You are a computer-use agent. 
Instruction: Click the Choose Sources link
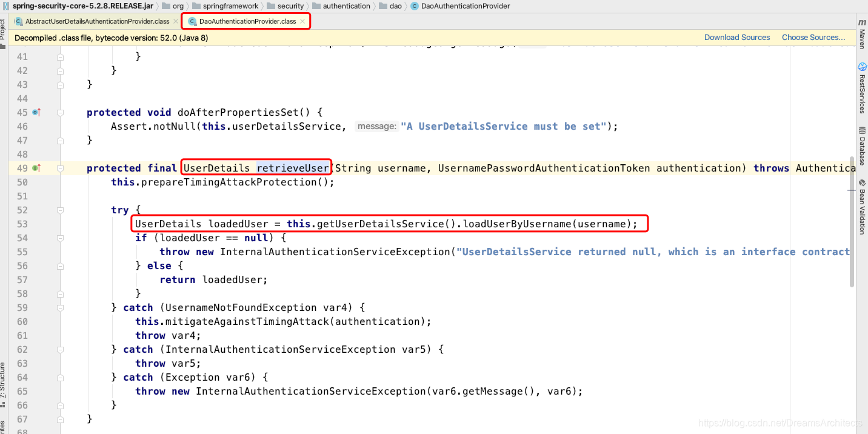click(813, 38)
